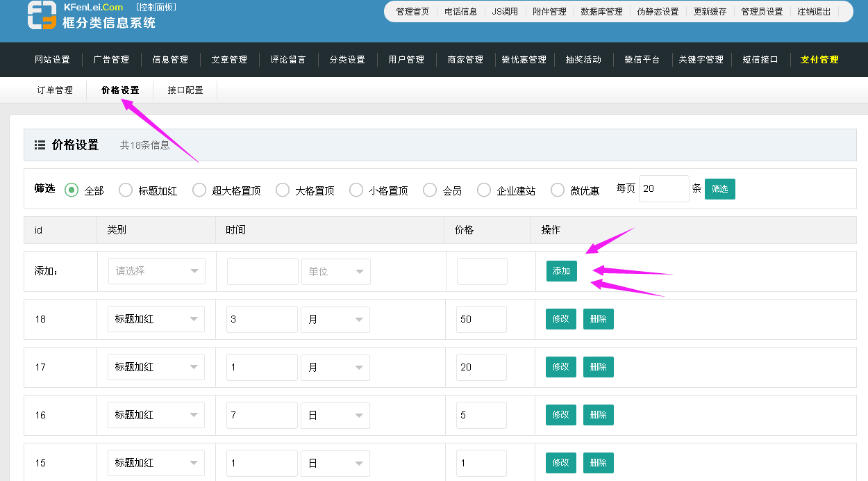The width and height of the screenshot is (868, 481).
Task: Click the list icon beside 价格设置 heading
Action: coord(40,145)
